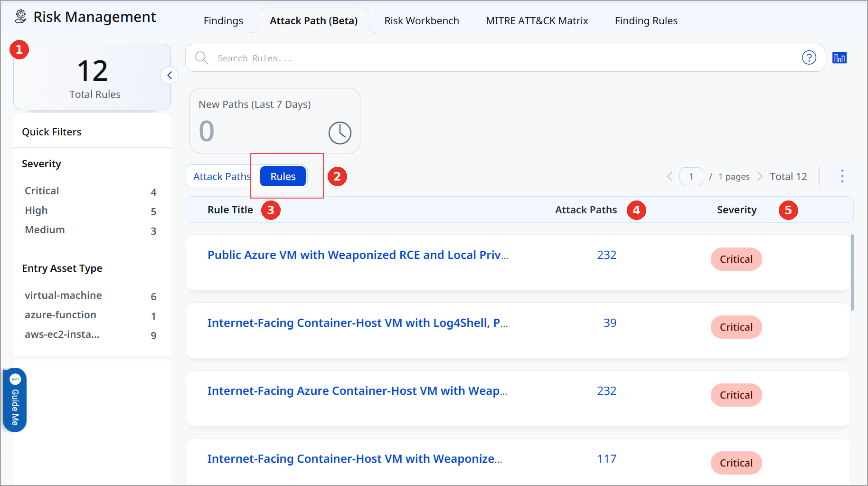This screenshot has width=868, height=486.
Task: Open the Risk Workbench tab
Action: click(x=422, y=21)
